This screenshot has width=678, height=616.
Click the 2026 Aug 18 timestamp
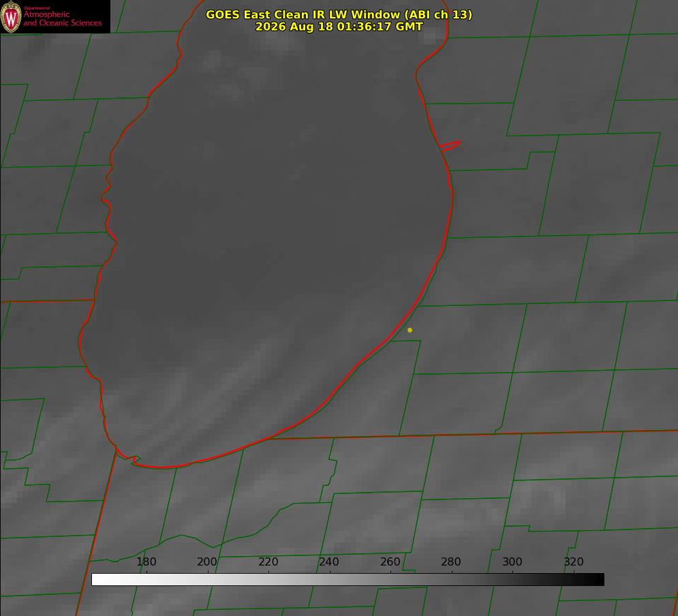click(x=339, y=27)
